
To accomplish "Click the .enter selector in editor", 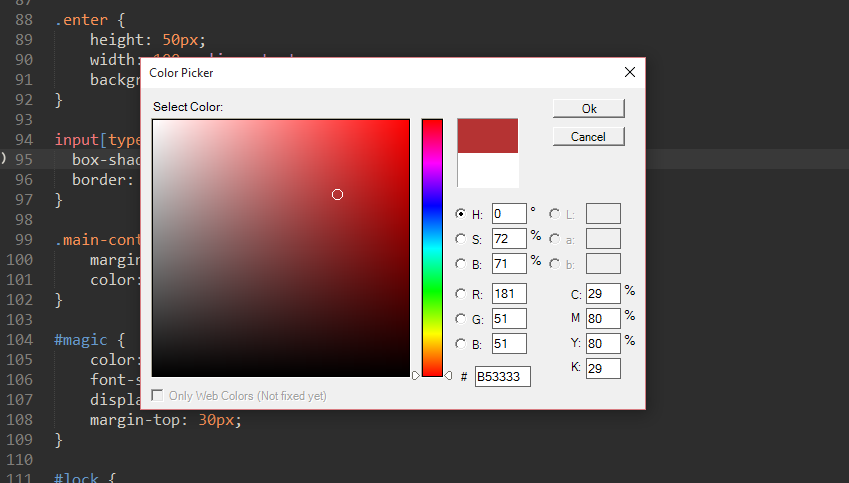I will pyautogui.click(x=81, y=20).
